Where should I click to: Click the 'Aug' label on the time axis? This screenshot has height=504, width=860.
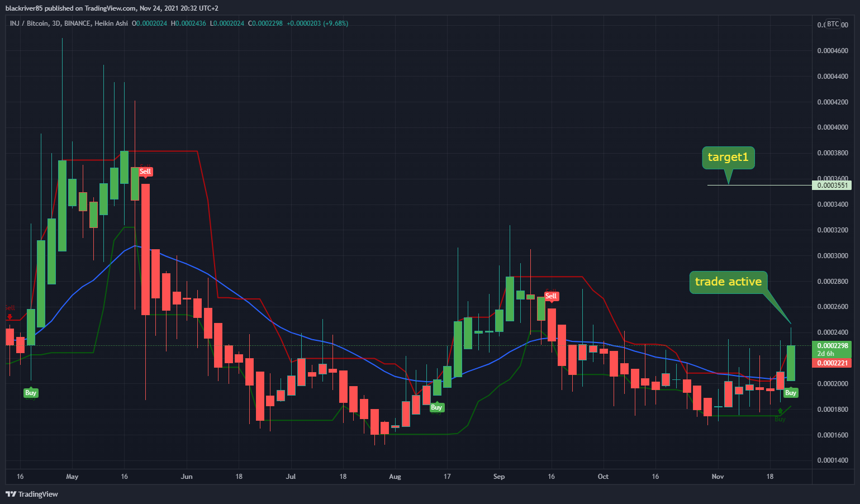pos(395,477)
